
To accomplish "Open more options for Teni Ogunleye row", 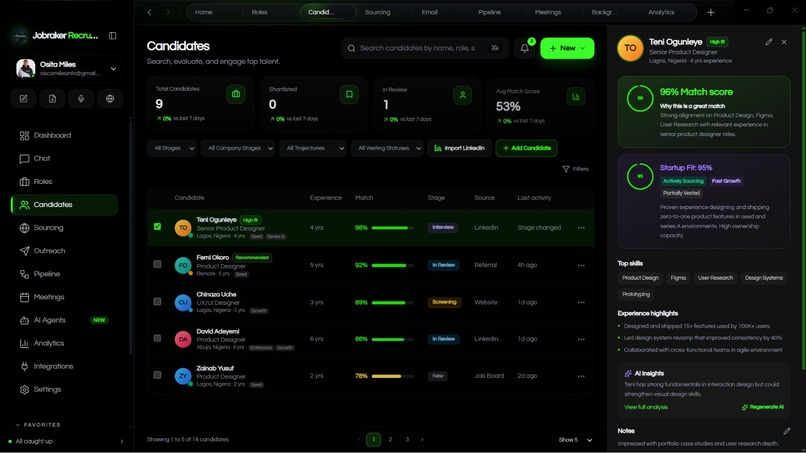I will tap(581, 228).
